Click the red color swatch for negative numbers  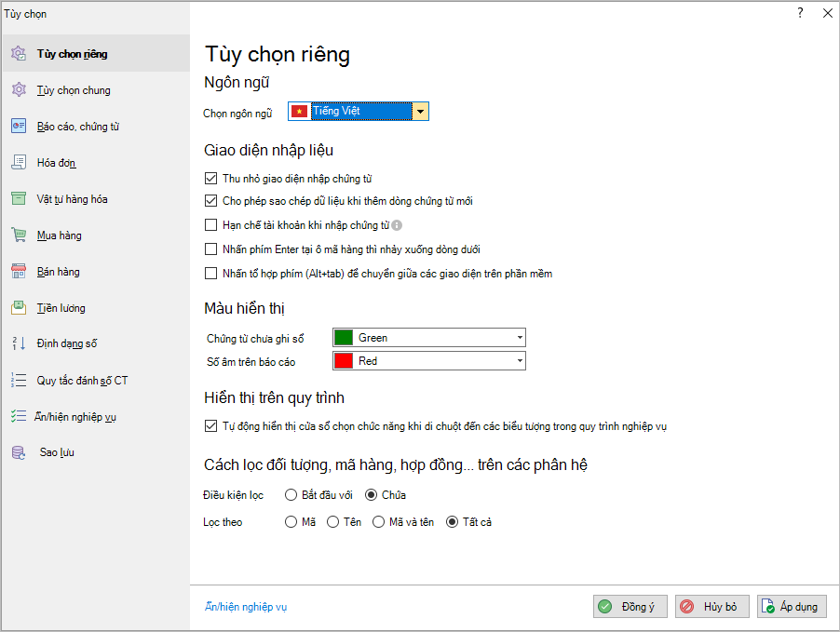pyautogui.click(x=343, y=361)
